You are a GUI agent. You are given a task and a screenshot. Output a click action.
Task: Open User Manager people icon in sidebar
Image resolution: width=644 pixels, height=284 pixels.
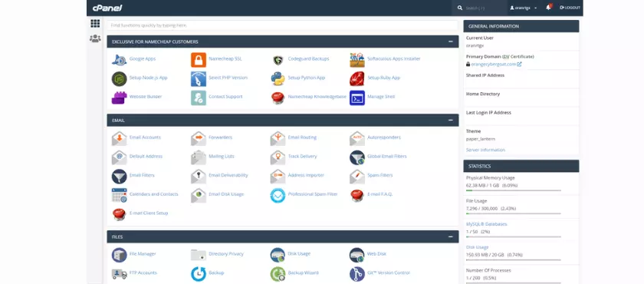coord(95,38)
